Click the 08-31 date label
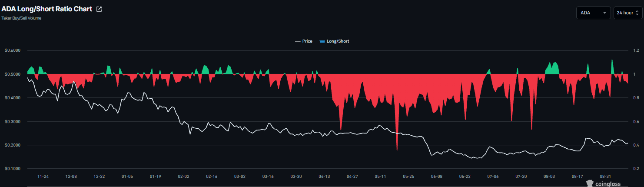This screenshot has width=644, height=187. pos(605,177)
